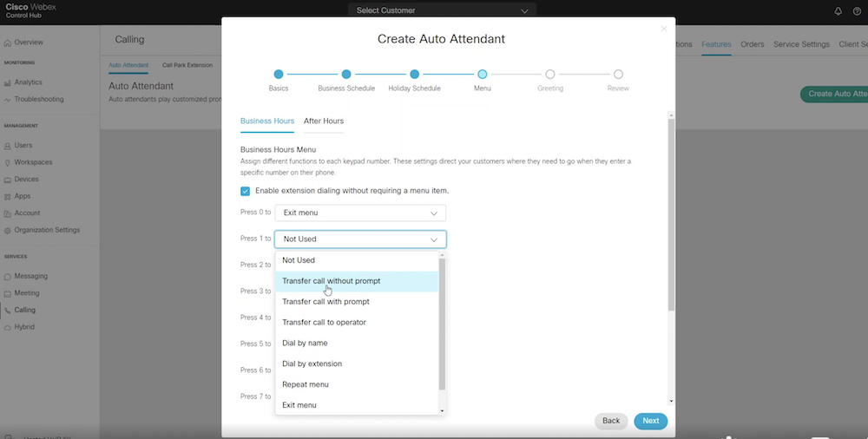
Task: Click the Overview home icon in sidebar
Action: tap(8, 43)
